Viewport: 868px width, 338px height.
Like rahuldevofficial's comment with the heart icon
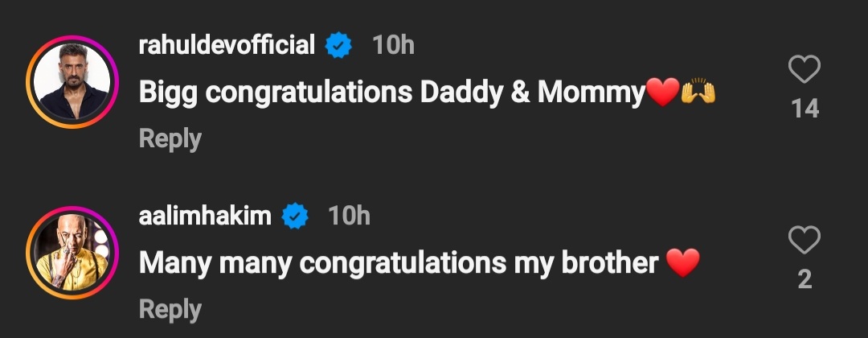[804, 71]
